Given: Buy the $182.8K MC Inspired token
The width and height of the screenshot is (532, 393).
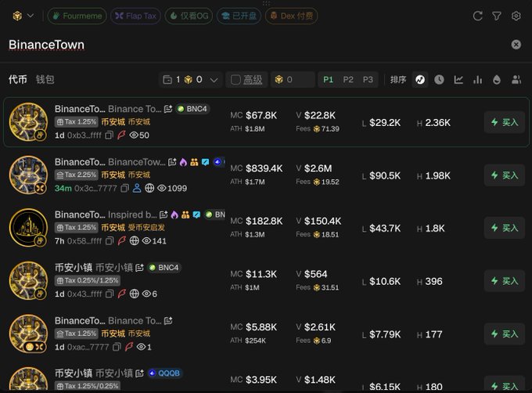Looking at the screenshot, I should tap(505, 228).
